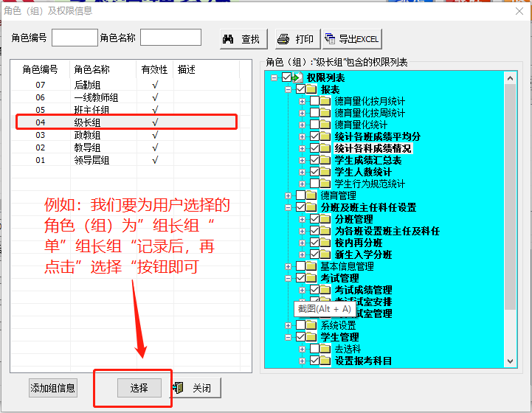Click the printer 打印 button
The image size is (532, 413).
(295, 39)
